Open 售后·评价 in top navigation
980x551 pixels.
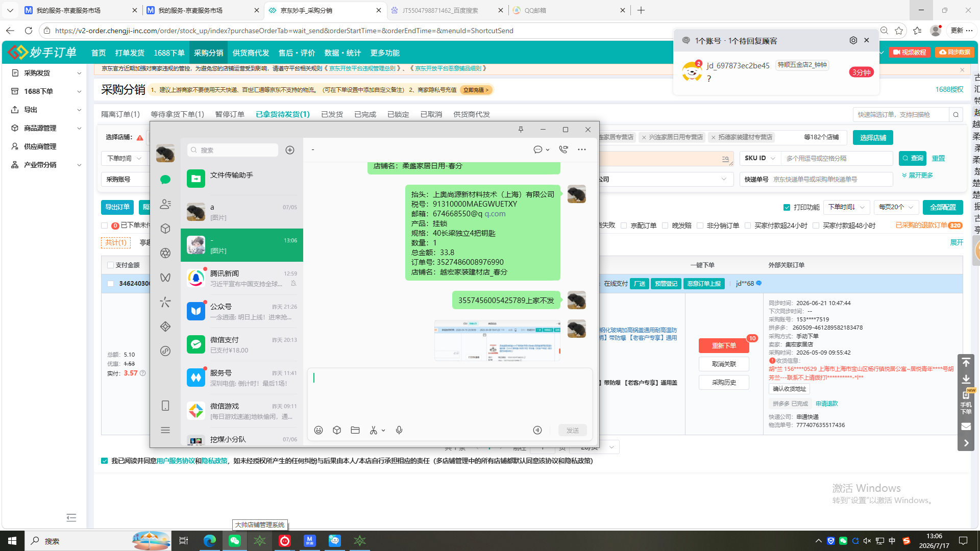297,53
